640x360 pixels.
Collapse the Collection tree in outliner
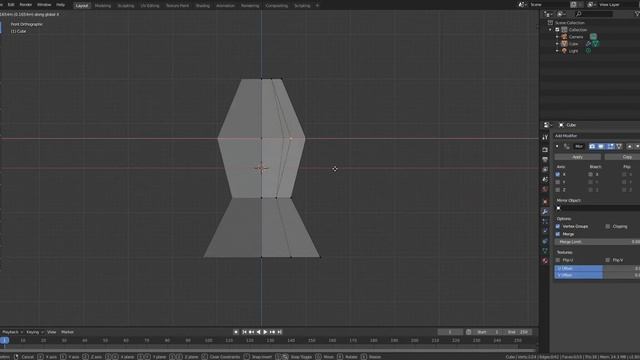(550, 30)
